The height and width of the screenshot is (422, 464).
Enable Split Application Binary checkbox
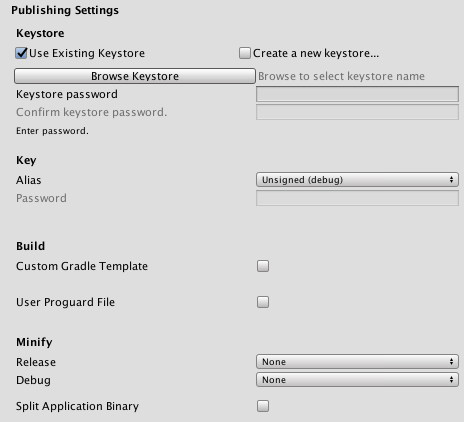click(x=263, y=406)
